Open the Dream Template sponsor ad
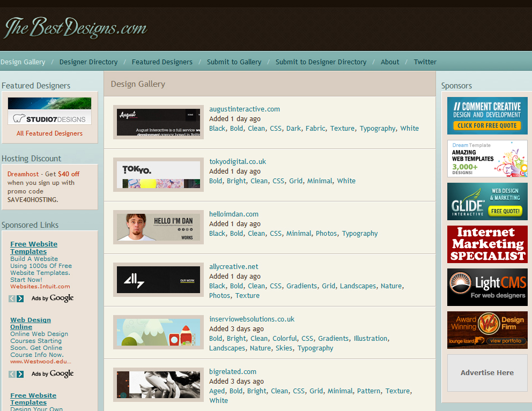Image resolution: width=532 pixels, height=411 pixels. point(487,159)
